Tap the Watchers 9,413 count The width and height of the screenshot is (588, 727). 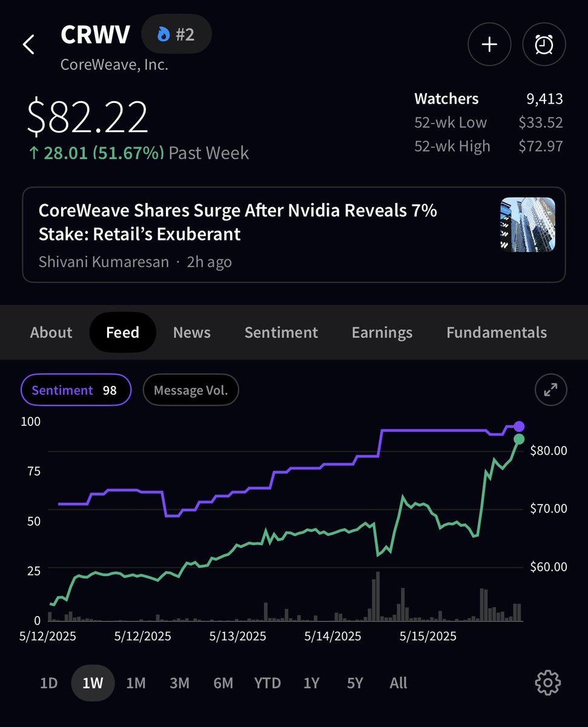tap(489, 99)
